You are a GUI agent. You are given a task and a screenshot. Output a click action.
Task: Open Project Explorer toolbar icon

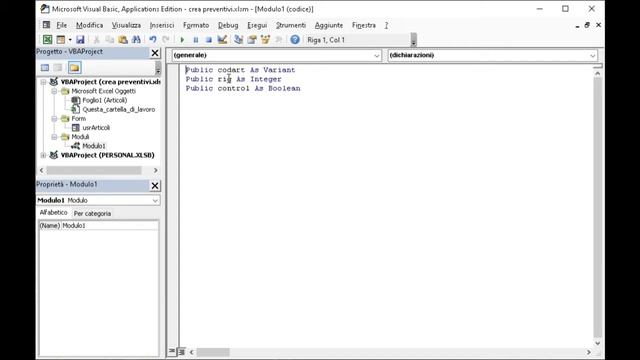pyautogui.click(x=239, y=40)
